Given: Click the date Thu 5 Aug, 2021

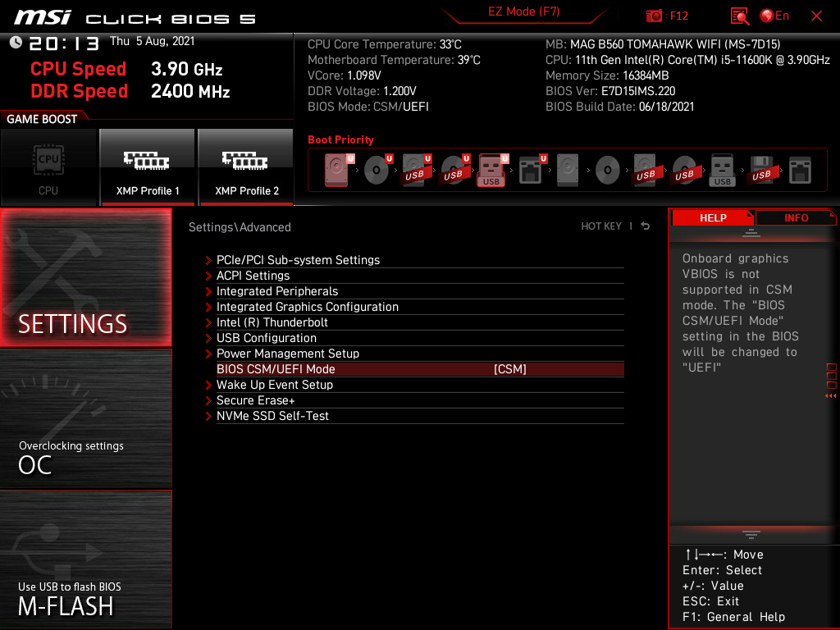Looking at the screenshot, I should click(152, 41).
